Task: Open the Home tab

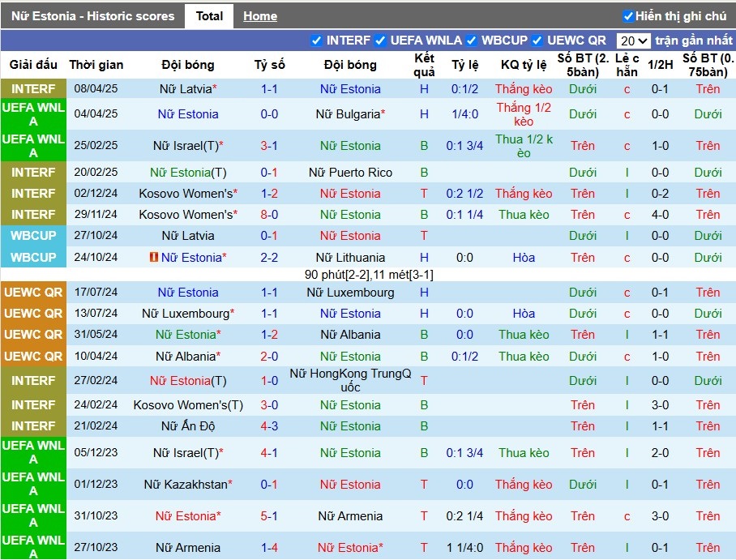Action: (260, 16)
